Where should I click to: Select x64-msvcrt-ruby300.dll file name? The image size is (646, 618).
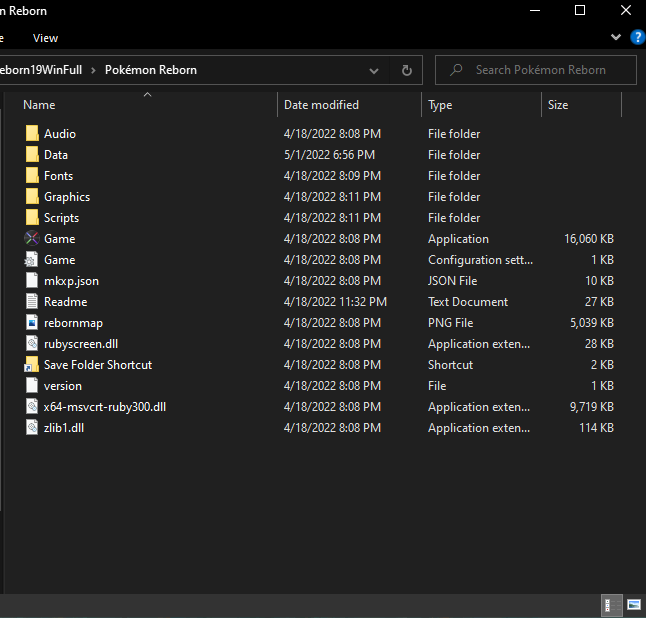coord(105,407)
